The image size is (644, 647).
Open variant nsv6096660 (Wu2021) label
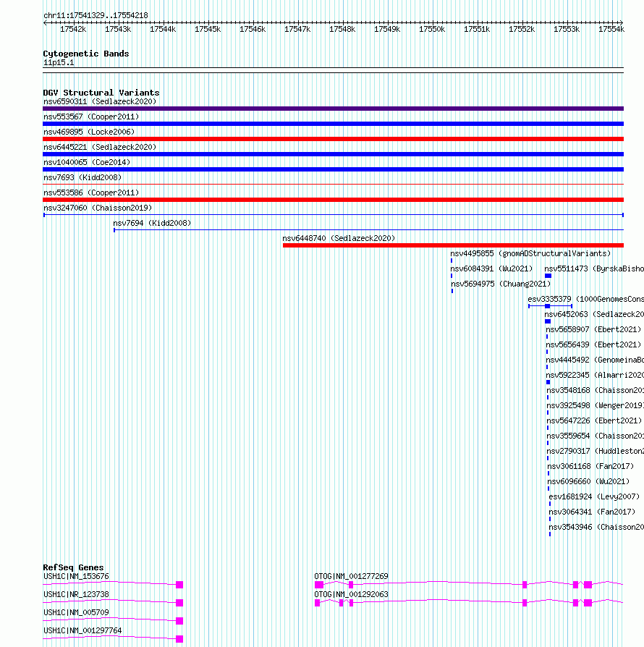pos(589,481)
